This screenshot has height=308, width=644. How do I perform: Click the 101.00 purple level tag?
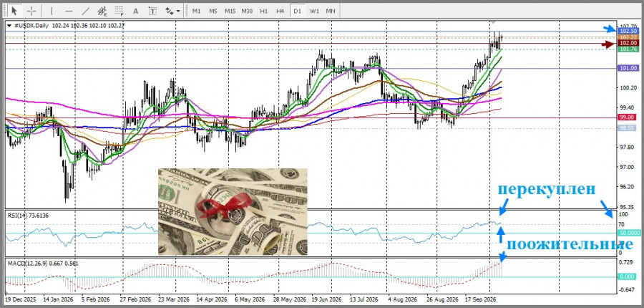click(628, 68)
